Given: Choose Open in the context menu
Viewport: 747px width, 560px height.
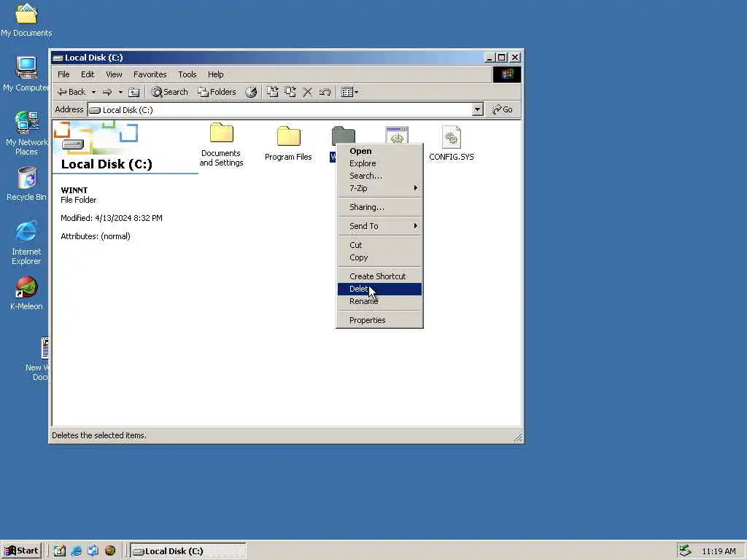Looking at the screenshot, I should point(379,151).
